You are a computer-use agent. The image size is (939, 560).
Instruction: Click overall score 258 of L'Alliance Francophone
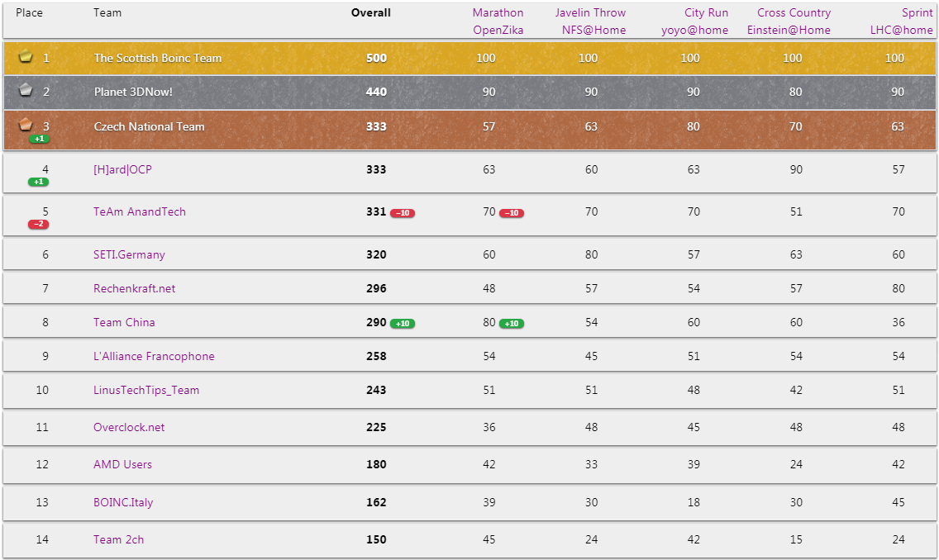pyautogui.click(x=376, y=357)
